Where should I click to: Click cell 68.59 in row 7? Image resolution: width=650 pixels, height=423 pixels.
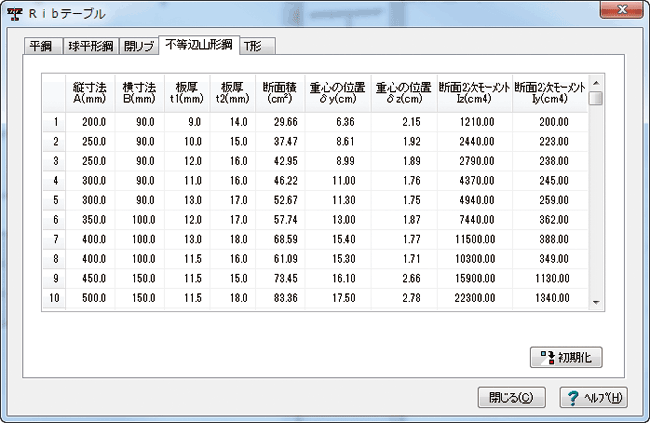tap(280, 239)
